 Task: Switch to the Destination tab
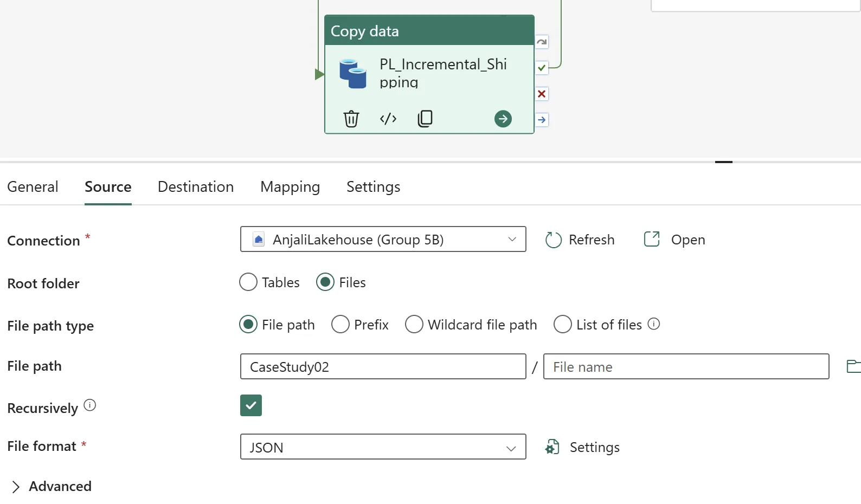coord(196,186)
